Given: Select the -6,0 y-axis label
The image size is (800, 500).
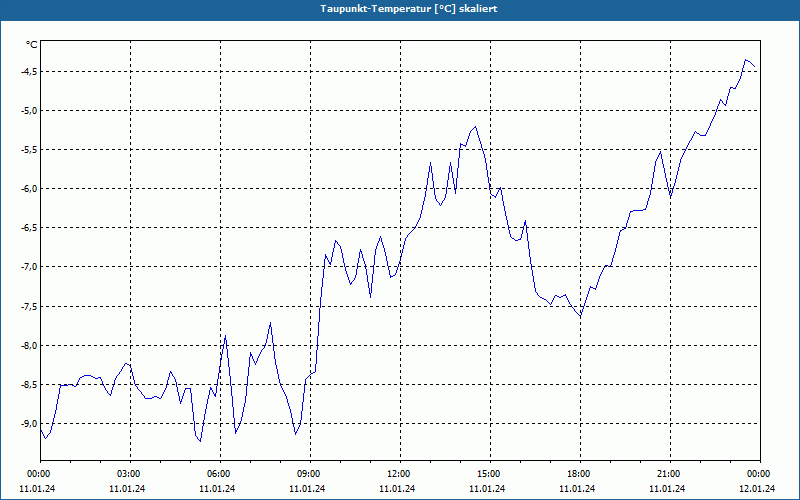Looking at the screenshot, I should coord(29,188).
